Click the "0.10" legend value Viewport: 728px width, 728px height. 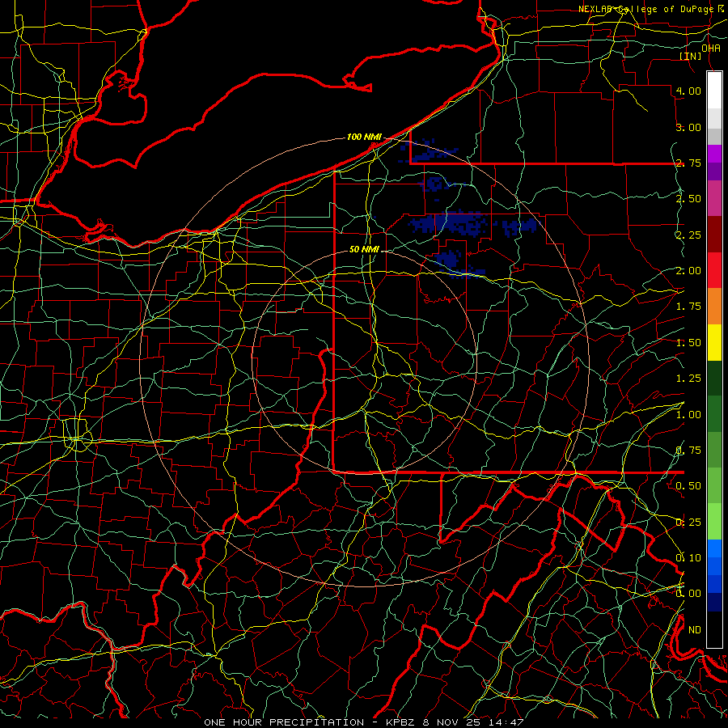point(688,558)
